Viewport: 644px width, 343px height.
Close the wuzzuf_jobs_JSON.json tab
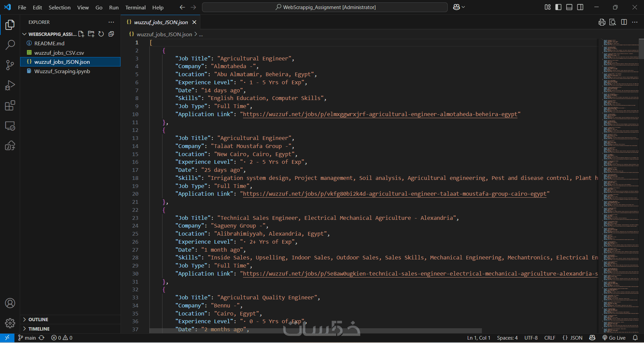pyautogui.click(x=194, y=22)
